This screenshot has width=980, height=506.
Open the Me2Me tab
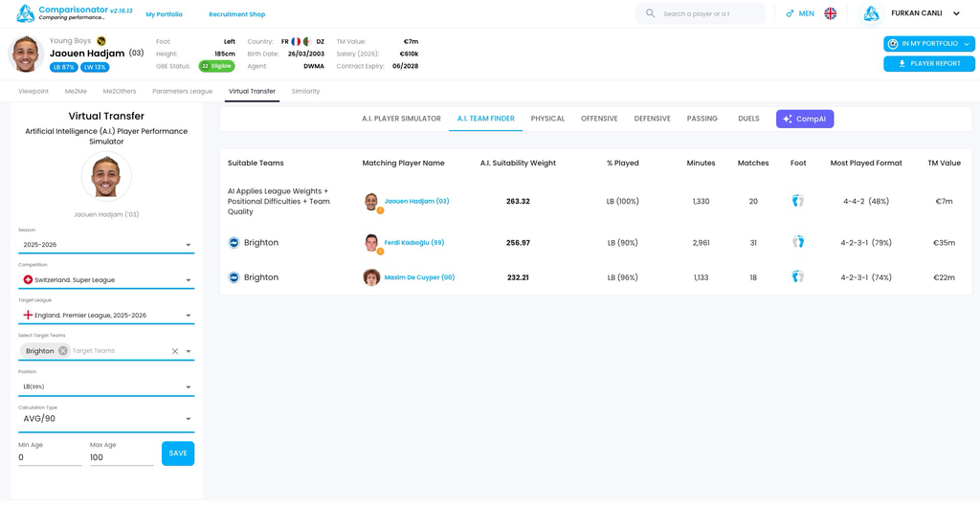click(76, 91)
